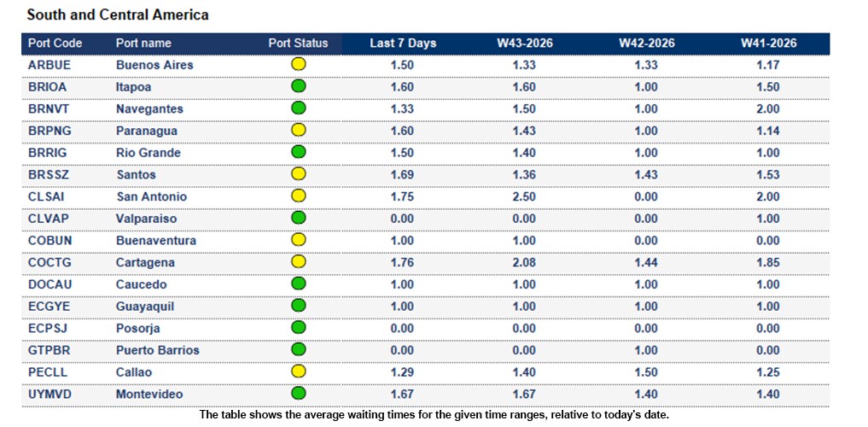Click the Navegantes port name
The width and height of the screenshot is (868, 427).
coord(149,109)
